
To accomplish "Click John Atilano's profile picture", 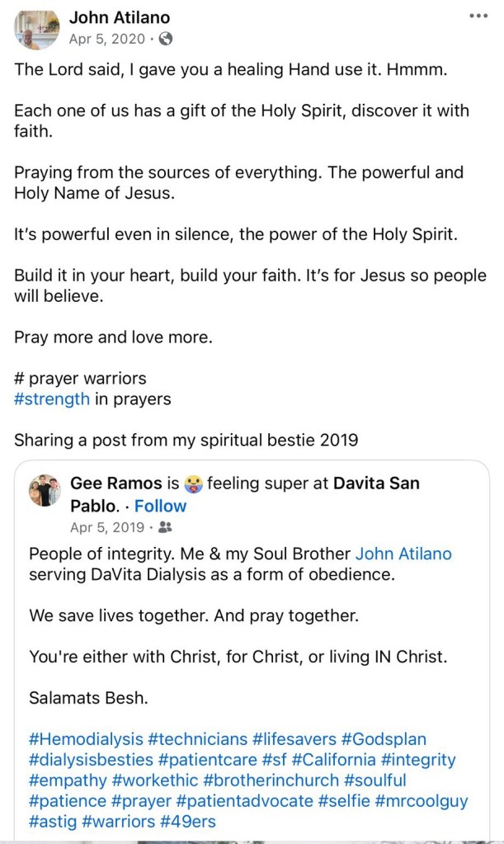I will (36, 27).
